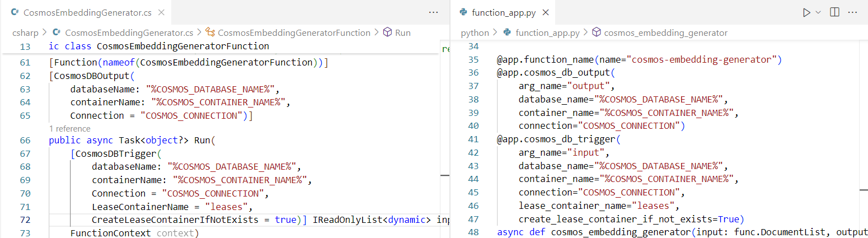Click Python connection="COSMOS_CONNECTION") on line 40
Image resolution: width=868 pixels, height=238 pixels.
(x=602, y=125)
